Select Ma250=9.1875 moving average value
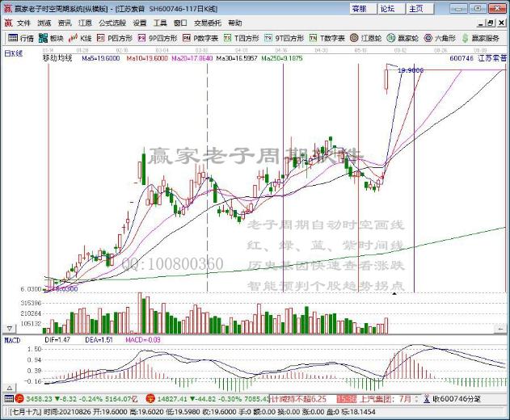Screen dimensions: 510x420 (x=282, y=58)
